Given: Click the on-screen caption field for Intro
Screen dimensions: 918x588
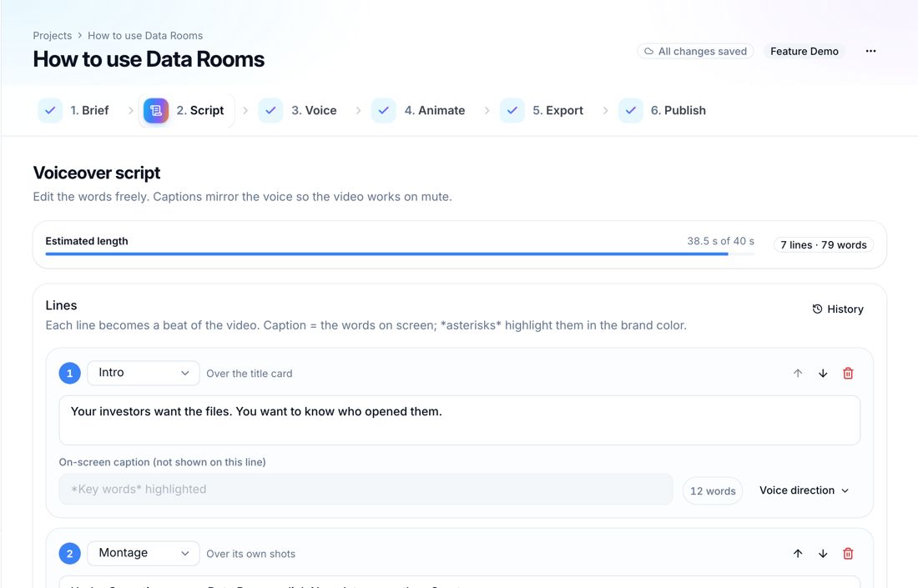Looking at the screenshot, I should (x=366, y=489).
